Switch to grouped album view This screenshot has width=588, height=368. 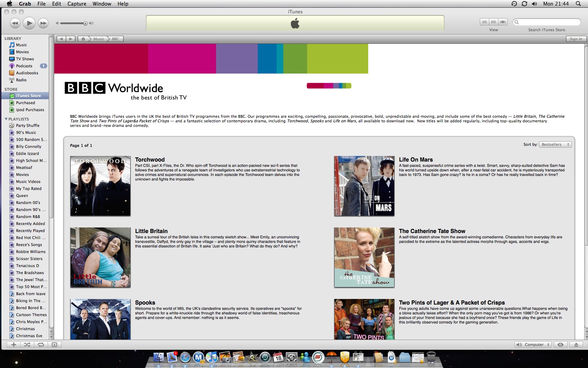click(x=493, y=22)
